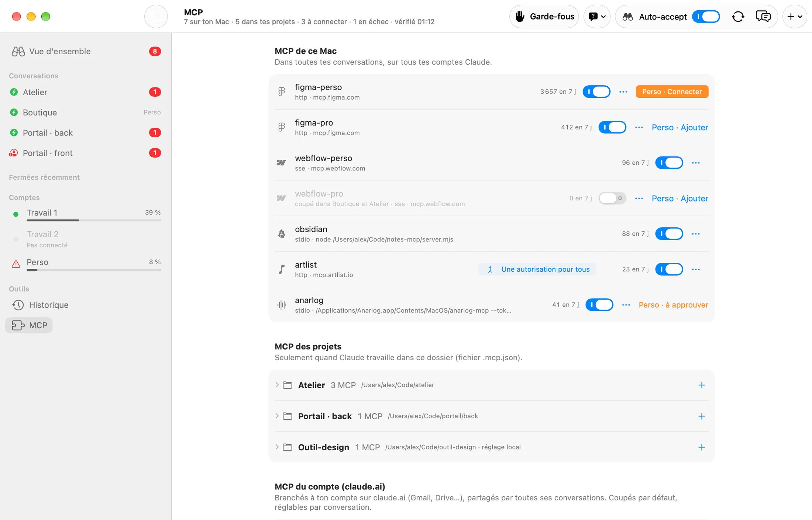Image resolution: width=812 pixels, height=520 pixels.
Task: Click the refresh sync arrows icon
Action: (738, 17)
